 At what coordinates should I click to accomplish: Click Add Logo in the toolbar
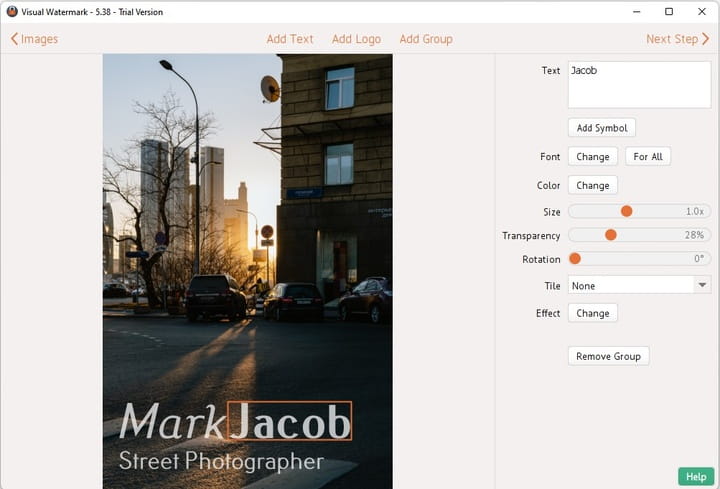pos(356,39)
